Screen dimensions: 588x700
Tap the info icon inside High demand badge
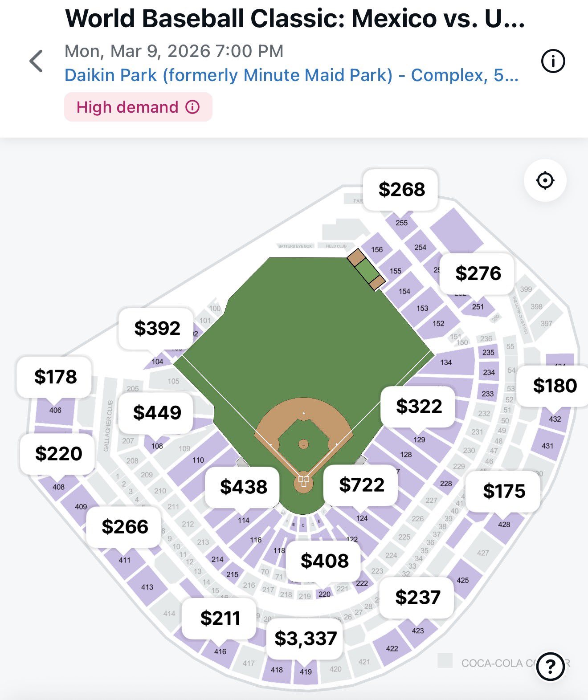coord(192,107)
